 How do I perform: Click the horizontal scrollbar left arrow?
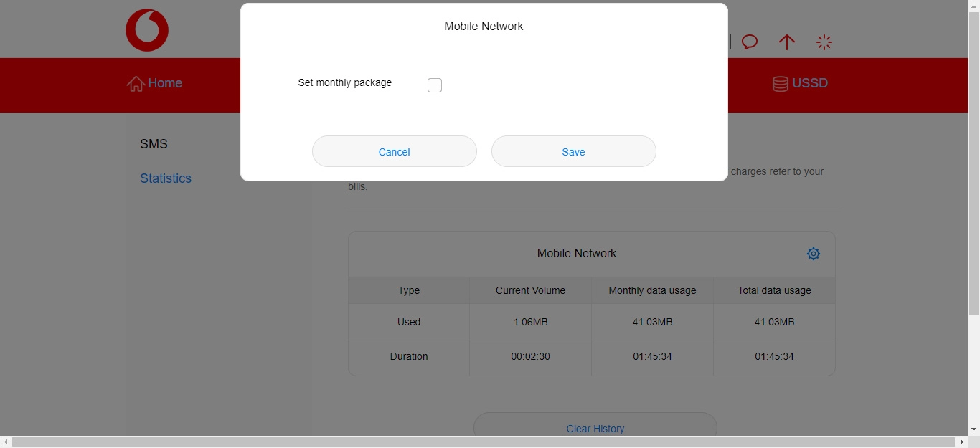point(6,442)
